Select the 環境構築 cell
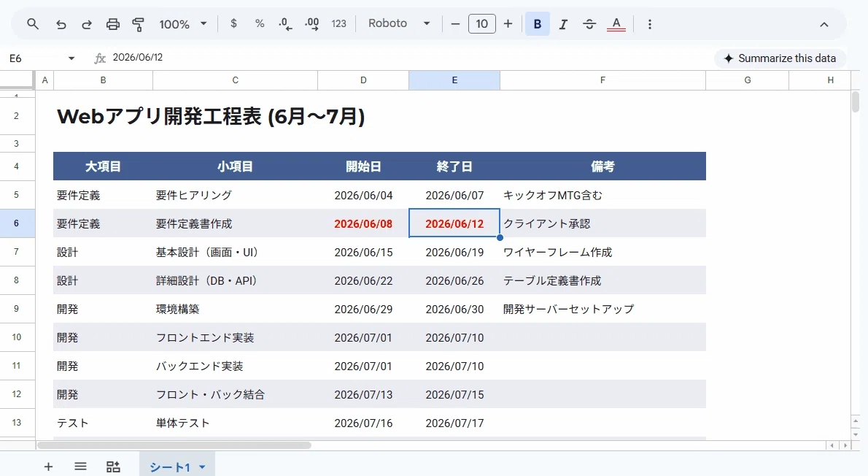Image resolution: width=868 pixels, height=476 pixels. click(x=236, y=309)
